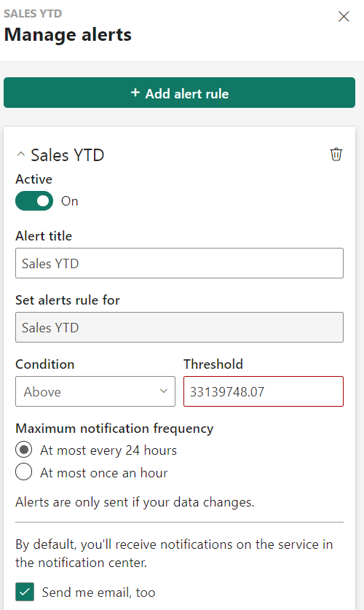Turn off the Active toggle switch

pos(34,200)
